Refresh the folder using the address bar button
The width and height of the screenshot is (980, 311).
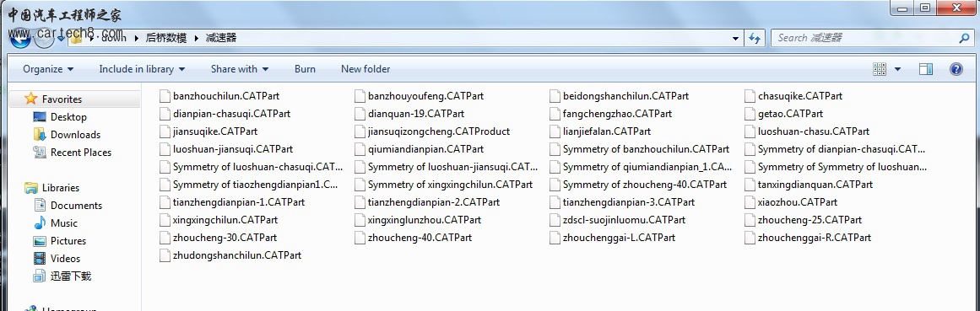(x=755, y=38)
